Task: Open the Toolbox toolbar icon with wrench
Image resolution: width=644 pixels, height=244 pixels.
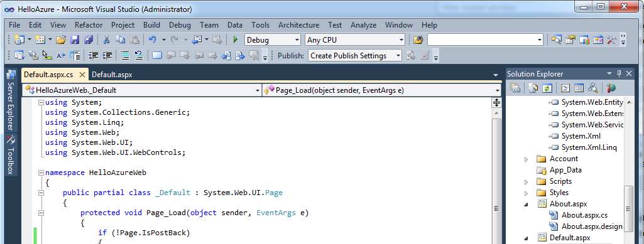Action: pyautogui.click(x=612, y=40)
